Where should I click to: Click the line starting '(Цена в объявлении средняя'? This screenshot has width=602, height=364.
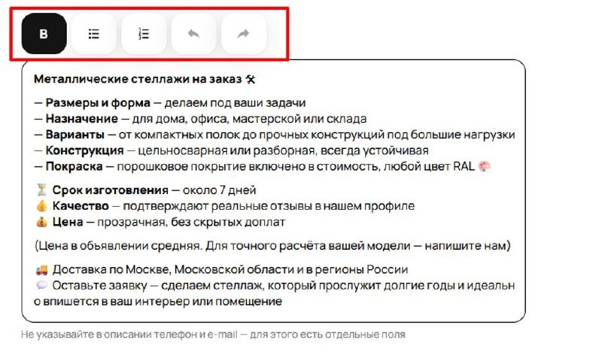point(272,245)
